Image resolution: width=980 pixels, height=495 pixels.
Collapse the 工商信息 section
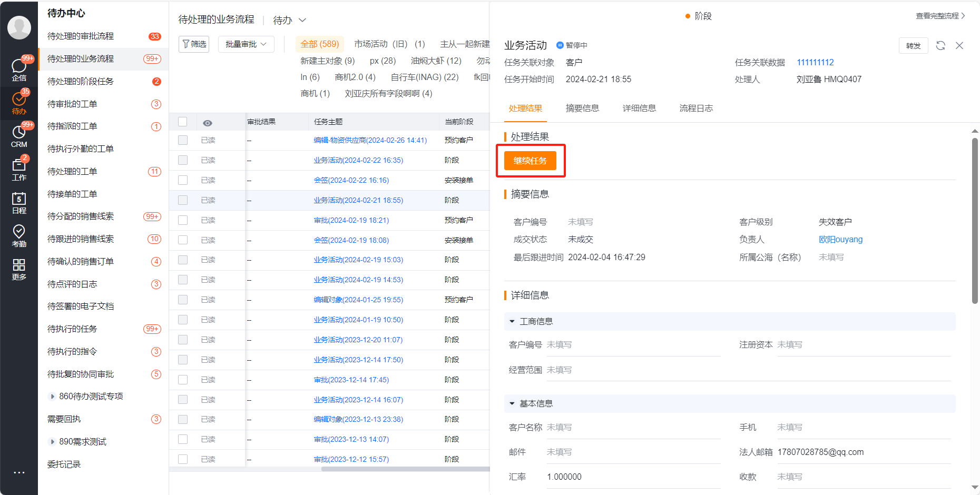512,321
